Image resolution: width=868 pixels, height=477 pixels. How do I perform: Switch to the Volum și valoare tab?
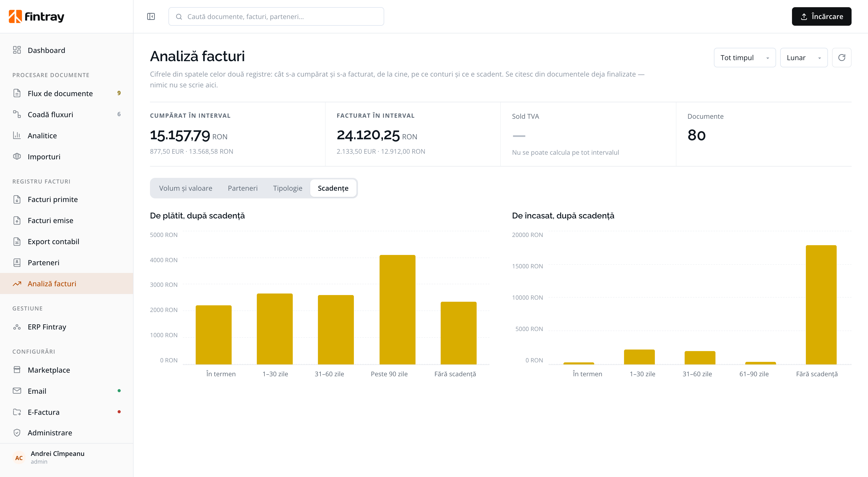tap(186, 188)
